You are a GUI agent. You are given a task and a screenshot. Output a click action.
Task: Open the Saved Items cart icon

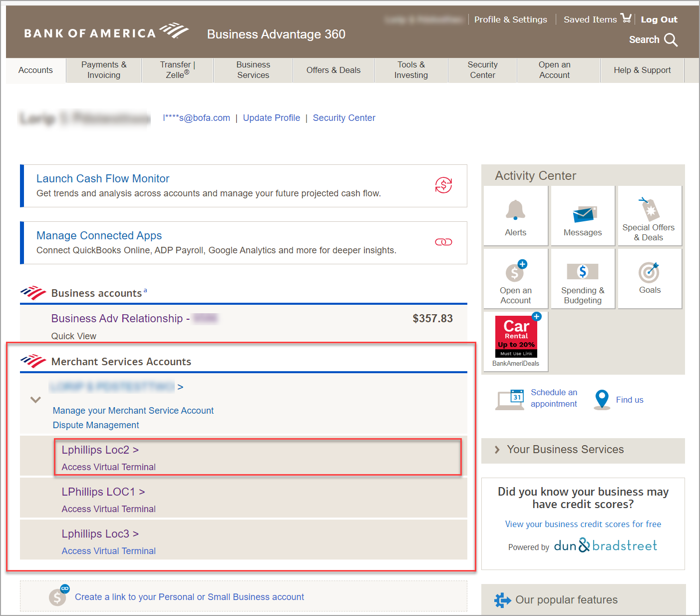tap(626, 18)
